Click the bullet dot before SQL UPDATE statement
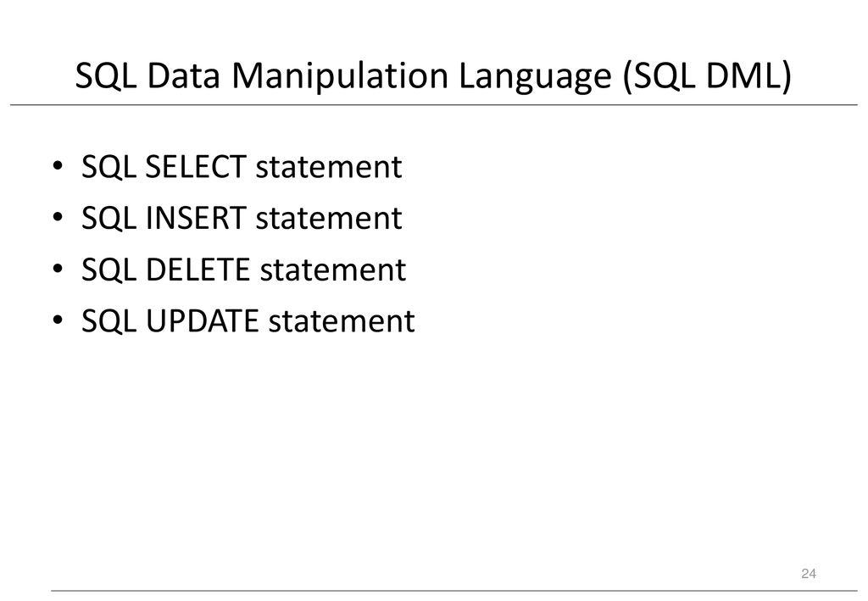 tap(57, 320)
